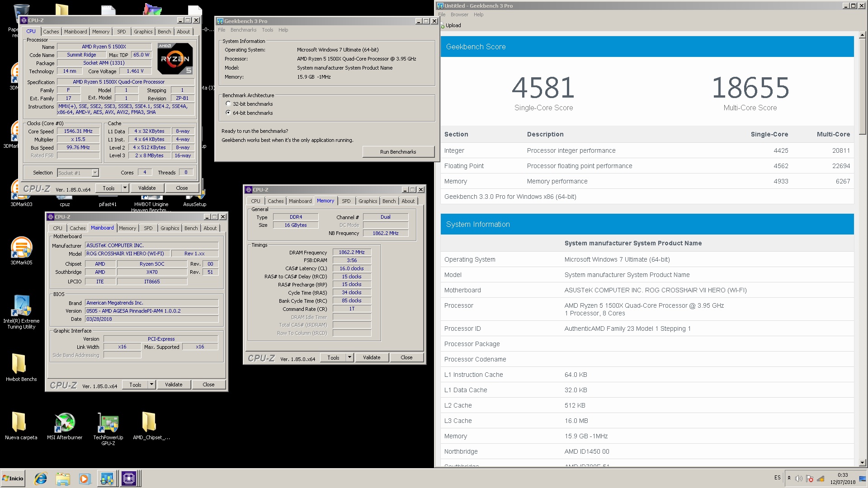868x488 pixels.
Task: Open the Inicio start menu
Action: click(13, 479)
